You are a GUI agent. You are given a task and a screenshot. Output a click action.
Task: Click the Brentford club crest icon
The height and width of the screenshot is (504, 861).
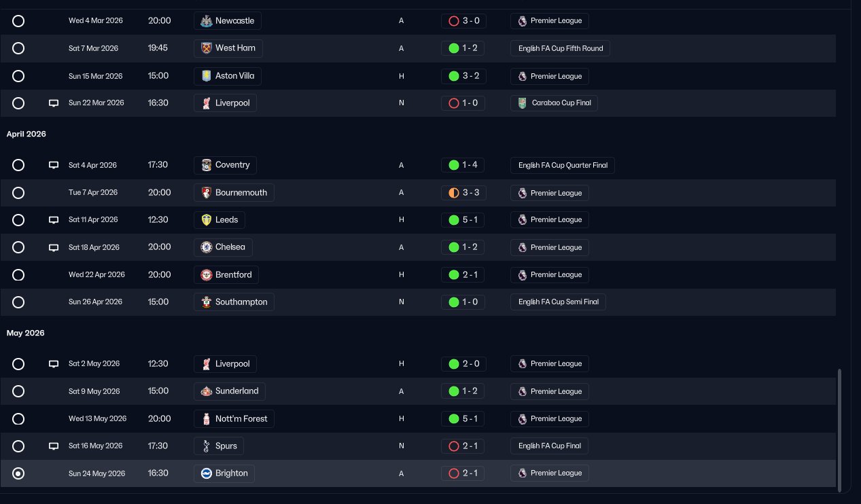pos(207,274)
